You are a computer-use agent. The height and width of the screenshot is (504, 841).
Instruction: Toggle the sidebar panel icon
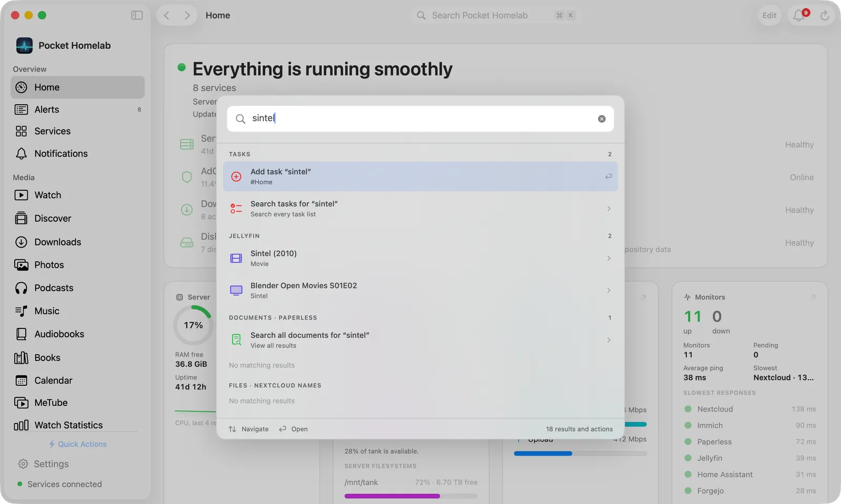pos(137,15)
